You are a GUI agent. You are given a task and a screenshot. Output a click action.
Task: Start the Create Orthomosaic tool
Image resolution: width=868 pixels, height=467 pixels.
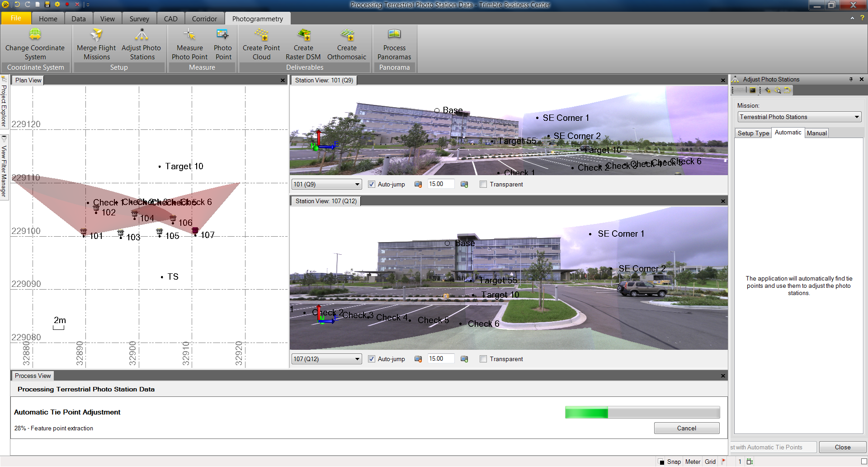[x=347, y=35]
